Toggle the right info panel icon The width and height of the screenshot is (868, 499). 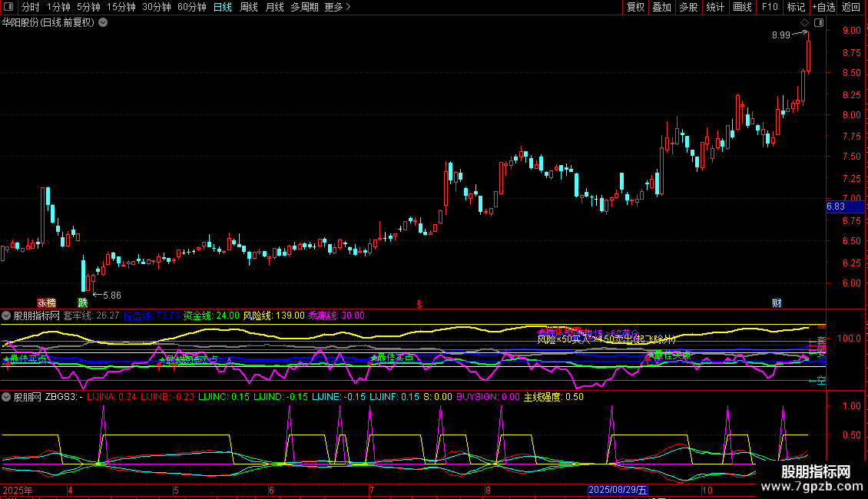coord(818,23)
